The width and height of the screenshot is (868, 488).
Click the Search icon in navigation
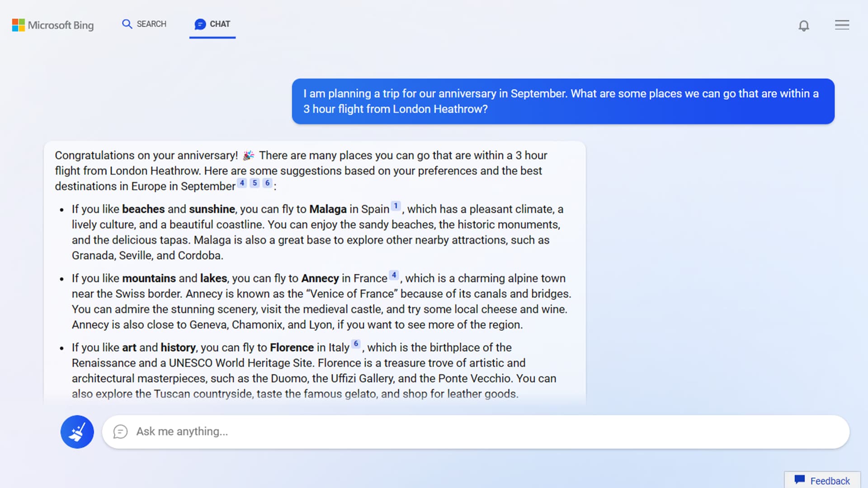[127, 24]
